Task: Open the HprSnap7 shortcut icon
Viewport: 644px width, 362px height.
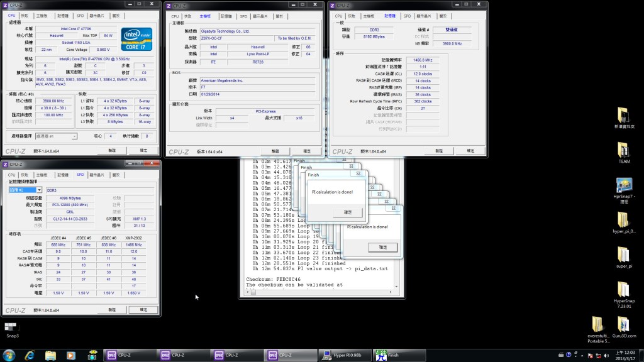Action: [624, 190]
